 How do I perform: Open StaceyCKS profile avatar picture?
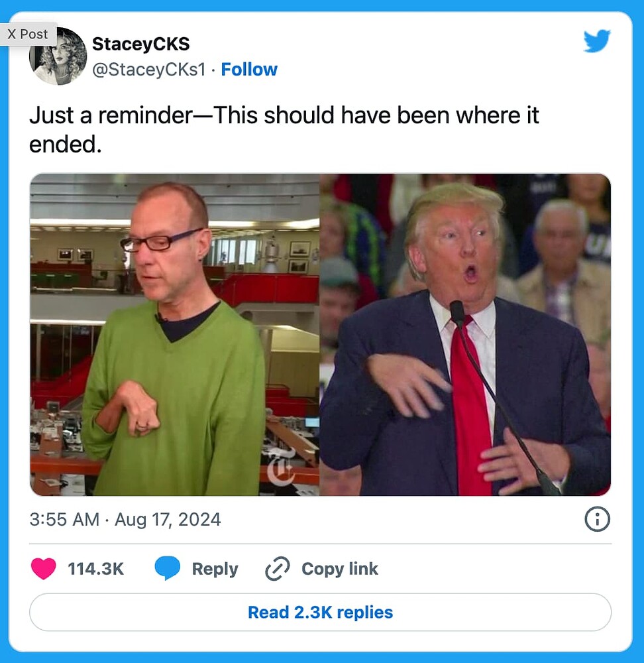58,56
